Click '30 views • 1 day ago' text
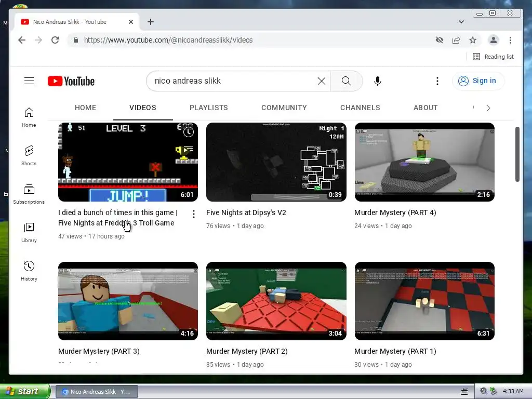This screenshot has height=399, width=532. click(383, 364)
